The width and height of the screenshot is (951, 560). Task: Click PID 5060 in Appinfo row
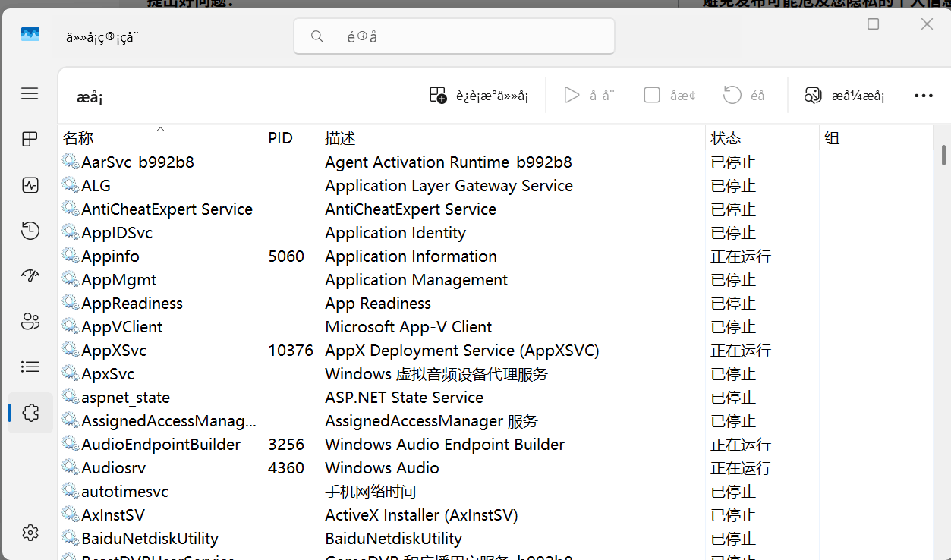click(x=286, y=256)
